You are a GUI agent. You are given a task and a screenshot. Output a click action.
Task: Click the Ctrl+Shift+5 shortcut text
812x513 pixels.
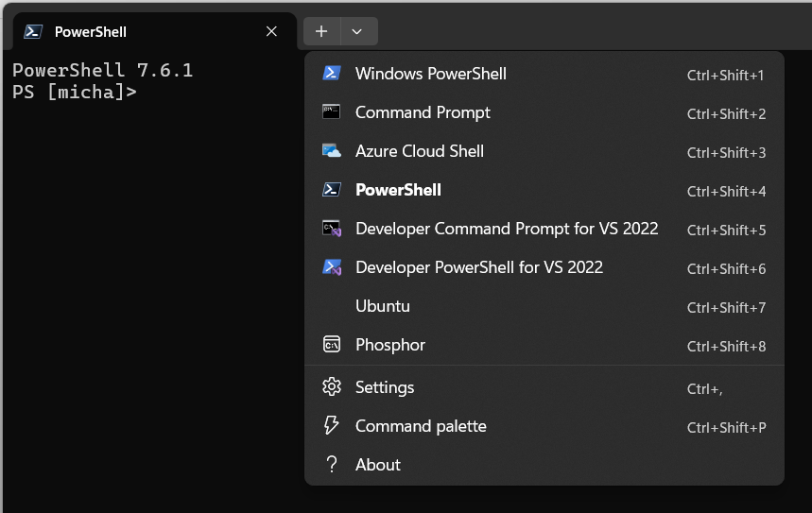[x=726, y=230]
